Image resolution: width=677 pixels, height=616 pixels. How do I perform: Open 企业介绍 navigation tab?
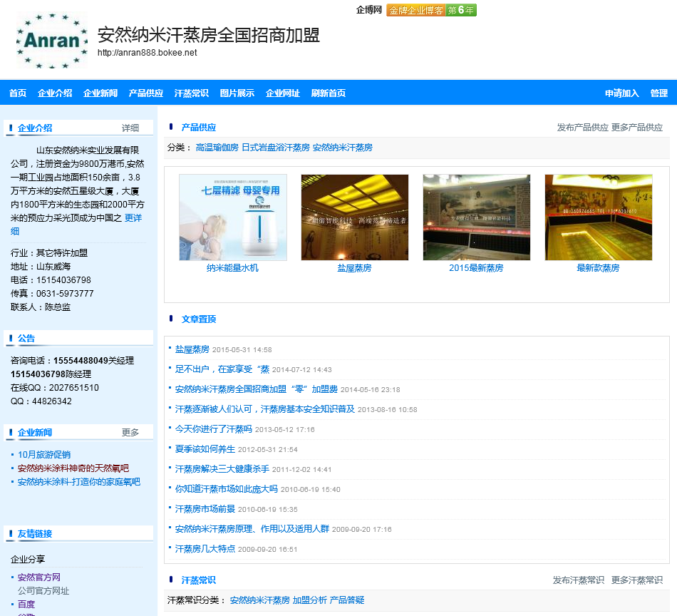(x=55, y=93)
